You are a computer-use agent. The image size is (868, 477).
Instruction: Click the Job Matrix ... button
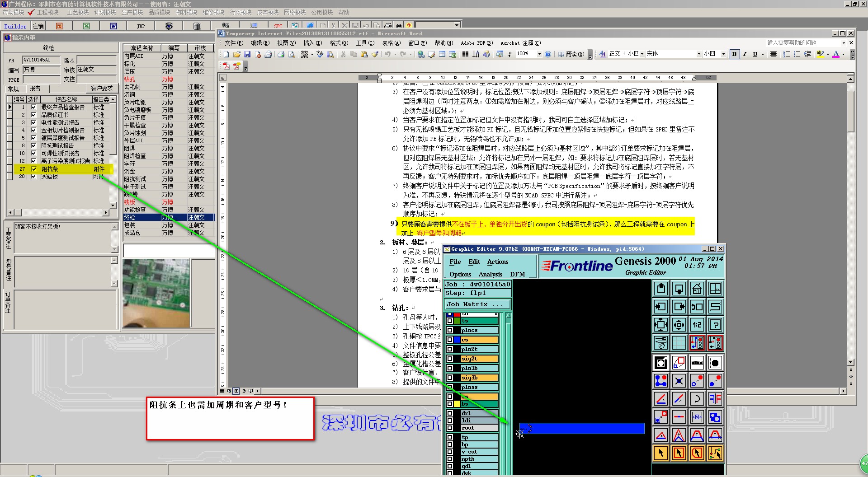coord(477,304)
